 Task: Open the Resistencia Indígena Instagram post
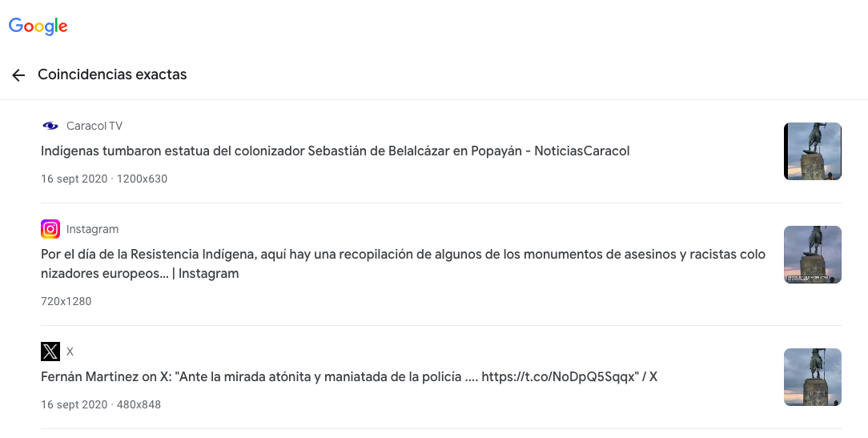[403, 263]
